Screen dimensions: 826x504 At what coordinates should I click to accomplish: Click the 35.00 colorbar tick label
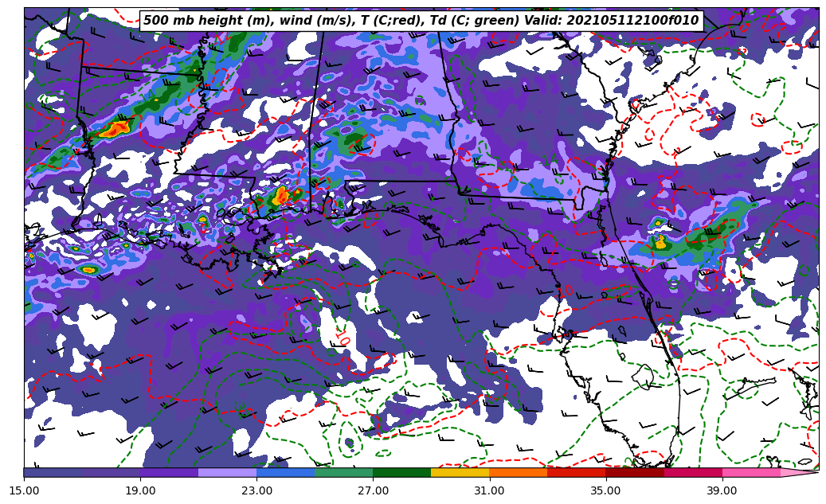pos(605,490)
